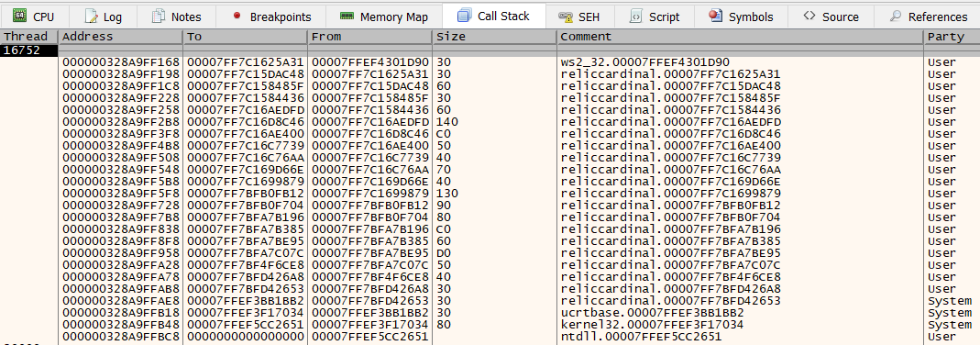
Task: Select the ucrtbase.00007FFEF3BB1BB2 comment
Action: pyautogui.click(x=652, y=312)
